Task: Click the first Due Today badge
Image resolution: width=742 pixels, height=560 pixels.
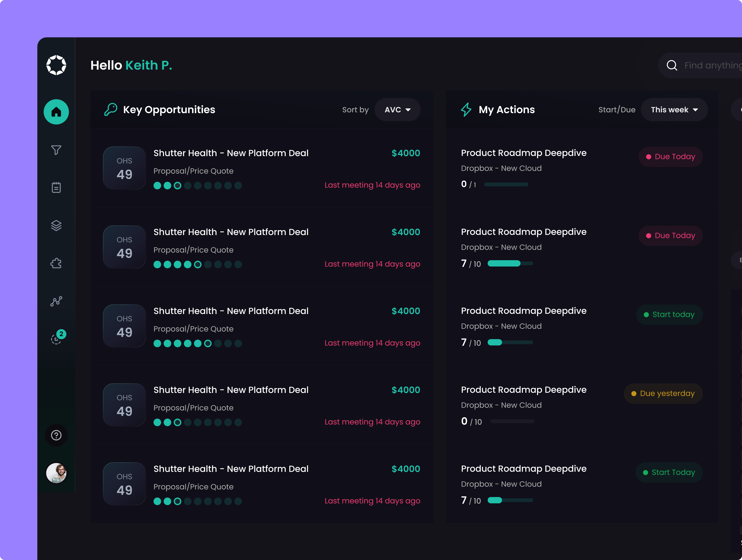Action: click(x=670, y=157)
